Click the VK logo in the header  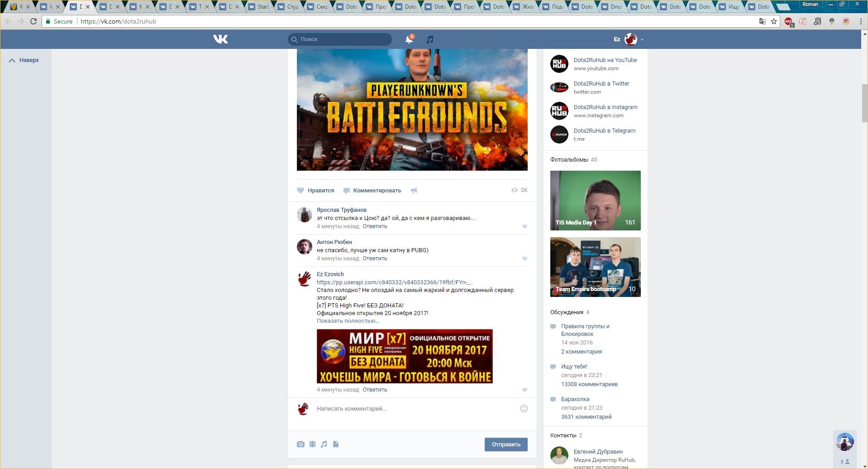pos(220,39)
